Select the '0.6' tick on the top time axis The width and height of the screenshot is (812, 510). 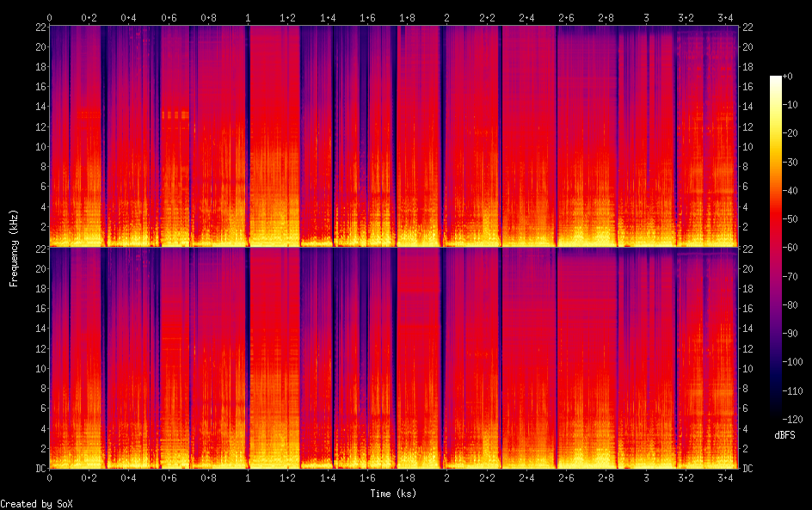coord(169,17)
